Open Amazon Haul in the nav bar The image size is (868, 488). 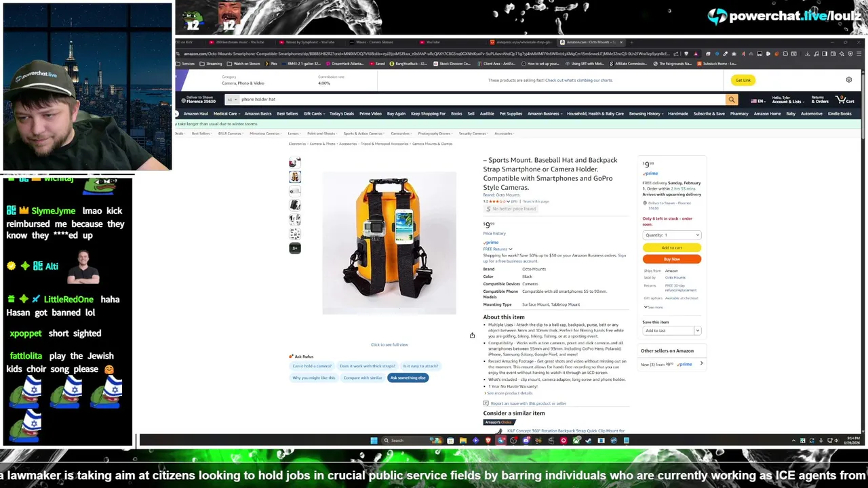195,114
